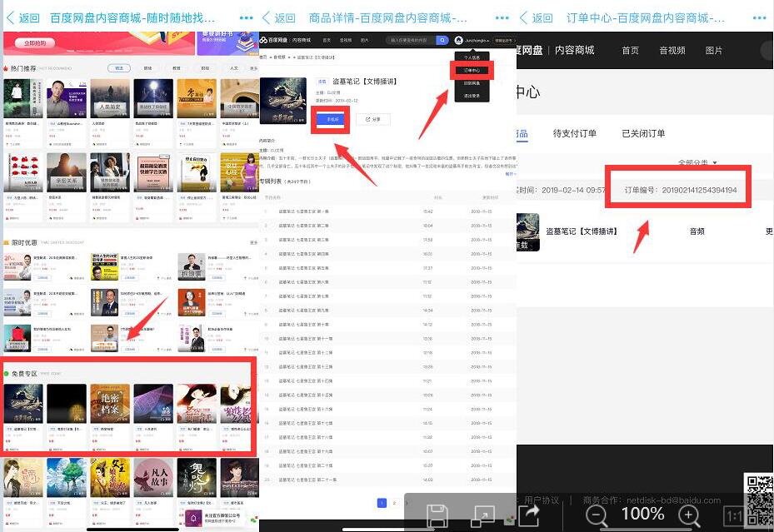Click the 用户协议 footer link
This screenshot has width=774, height=532.
[542, 500]
